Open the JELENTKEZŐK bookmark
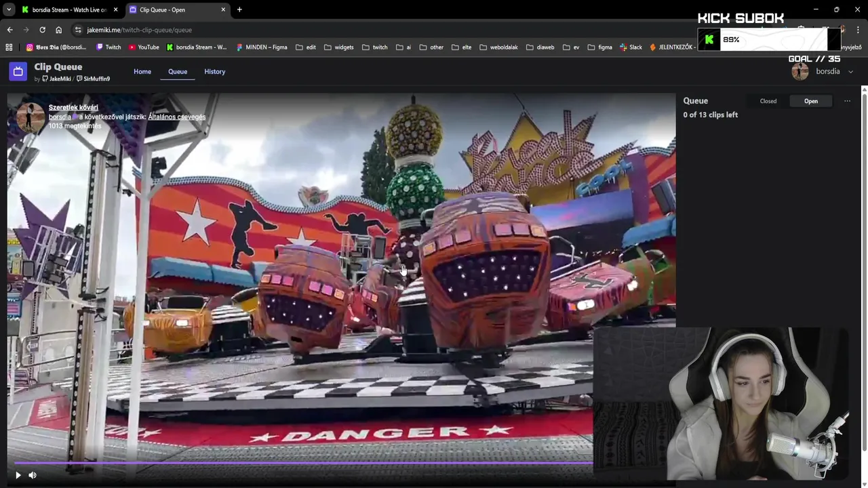This screenshot has height=488, width=868. (671, 47)
